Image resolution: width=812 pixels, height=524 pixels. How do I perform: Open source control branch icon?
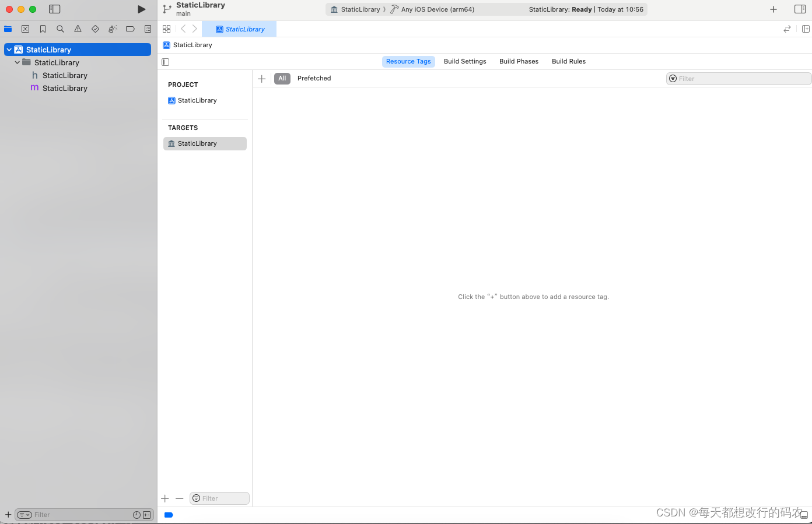point(167,9)
